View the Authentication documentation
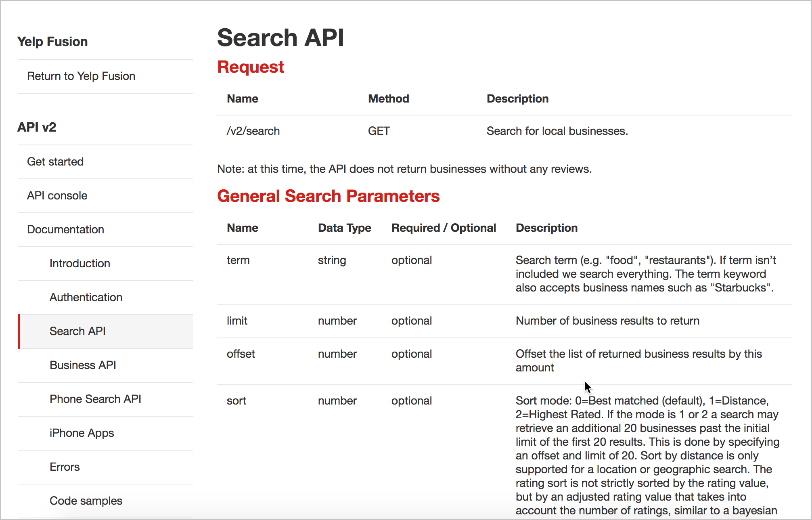This screenshot has width=812, height=520. pos(86,297)
